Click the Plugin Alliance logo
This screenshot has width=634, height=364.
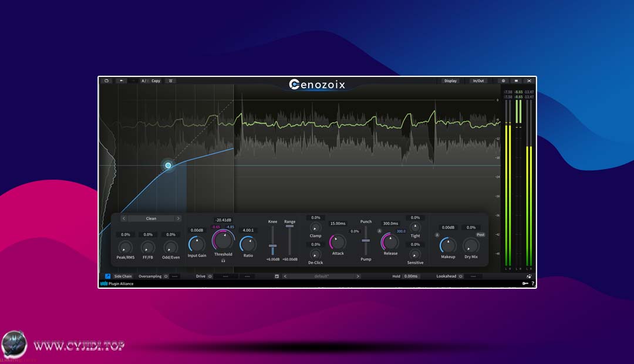[x=117, y=284]
